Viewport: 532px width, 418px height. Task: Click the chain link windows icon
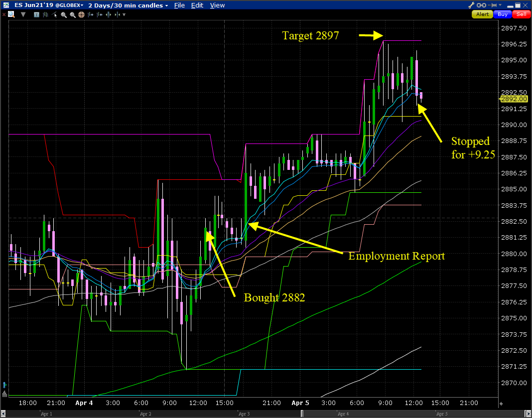[481, 5]
